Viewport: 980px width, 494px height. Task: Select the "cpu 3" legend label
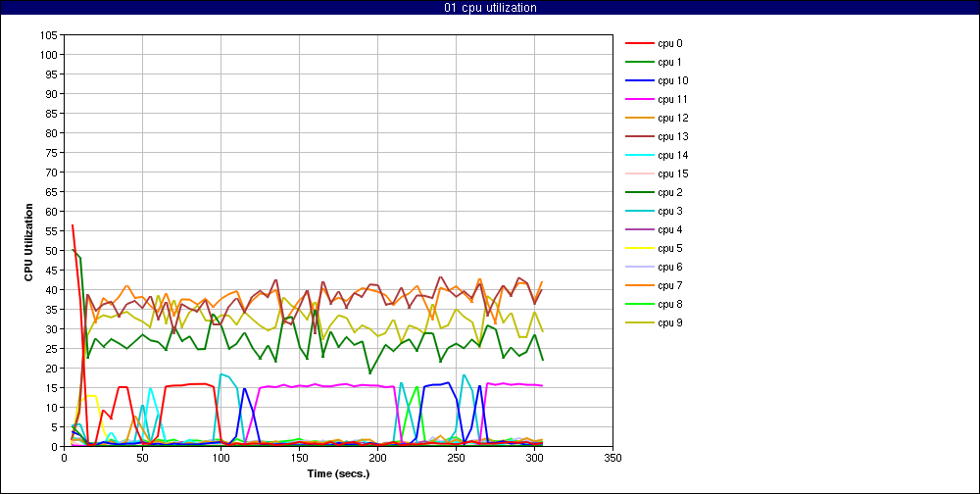(x=670, y=212)
